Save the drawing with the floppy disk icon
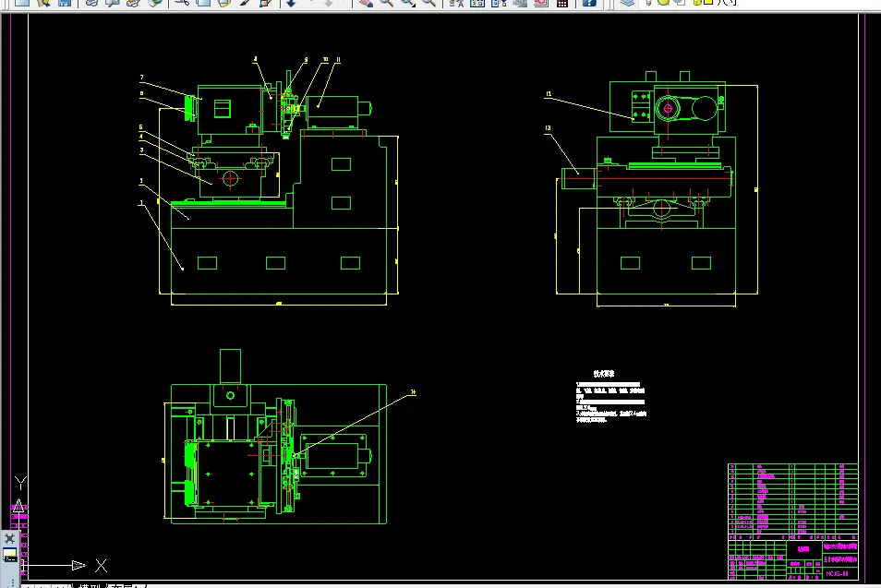Screen dimensions: 881x588 (x=65, y=2)
